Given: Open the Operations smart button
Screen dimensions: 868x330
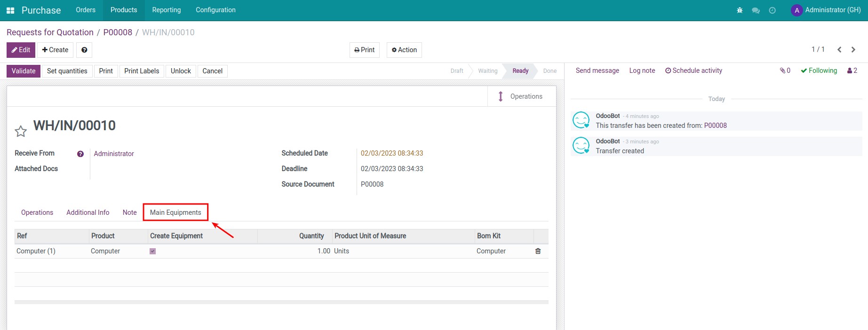Looking at the screenshot, I should [x=521, y=96].
